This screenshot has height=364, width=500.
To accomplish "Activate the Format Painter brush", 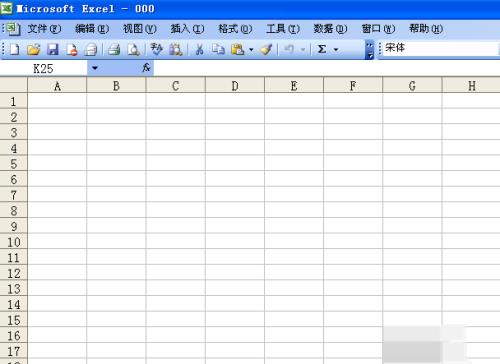I will tap(266, 50).
